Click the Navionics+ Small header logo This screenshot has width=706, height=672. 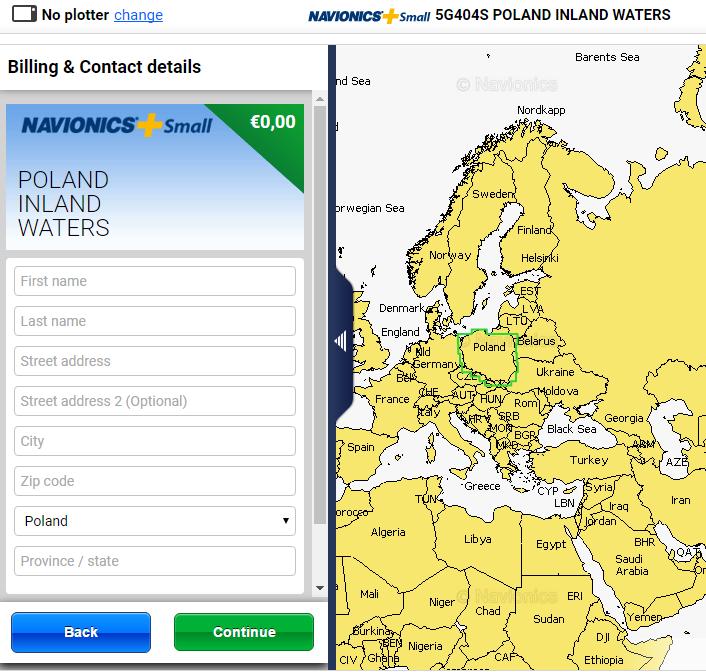(x=369, y=16)
